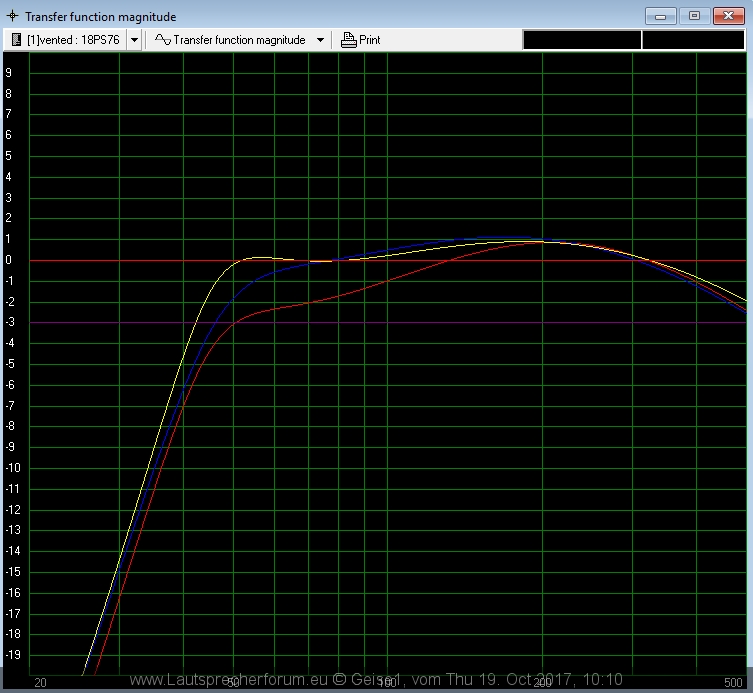This screenshot has width=753, height=693.
Task: Click the Transfer function magnitude toolbar label
Action: tap(239, 40)
